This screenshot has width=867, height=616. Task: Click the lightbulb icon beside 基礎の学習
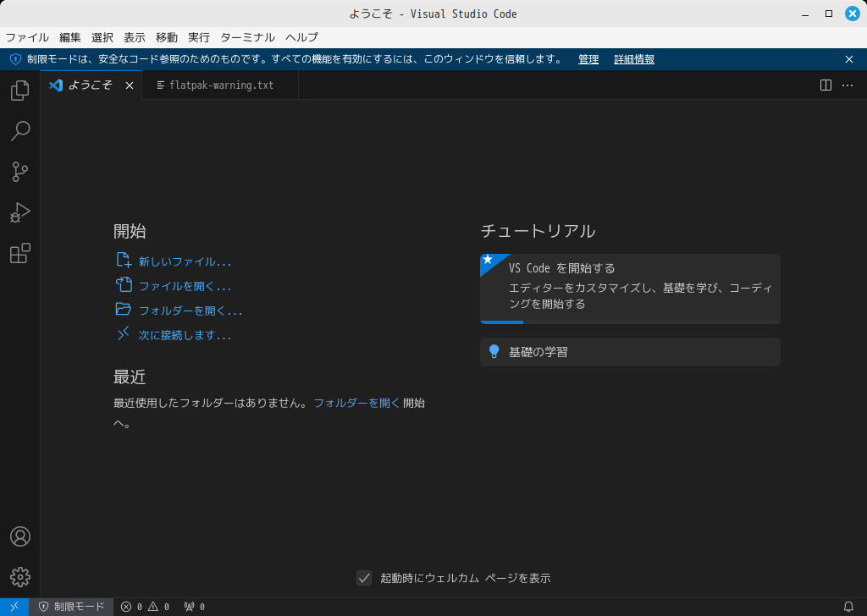pyautogui.click(x=494, y=351)
